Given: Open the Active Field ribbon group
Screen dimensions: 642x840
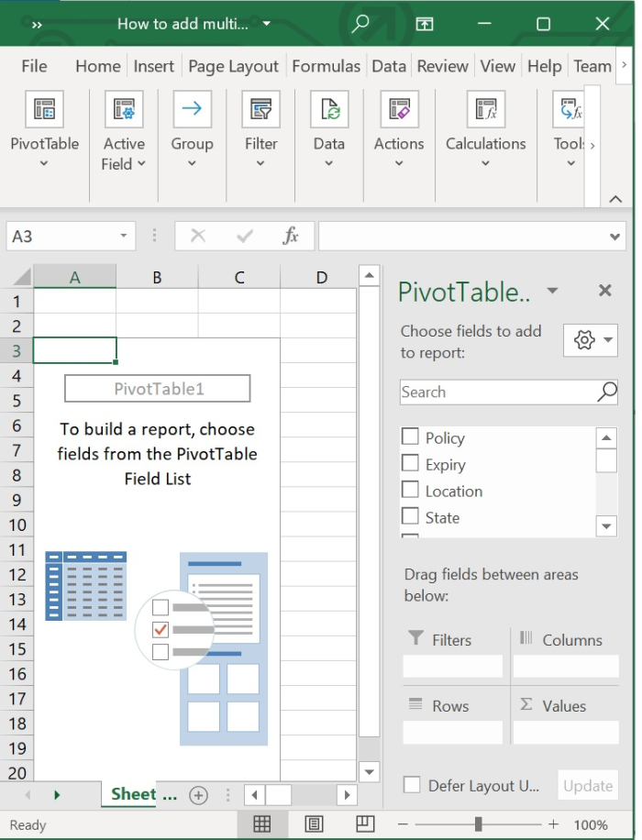Looking at the screenshot, I should click(124, 131).
